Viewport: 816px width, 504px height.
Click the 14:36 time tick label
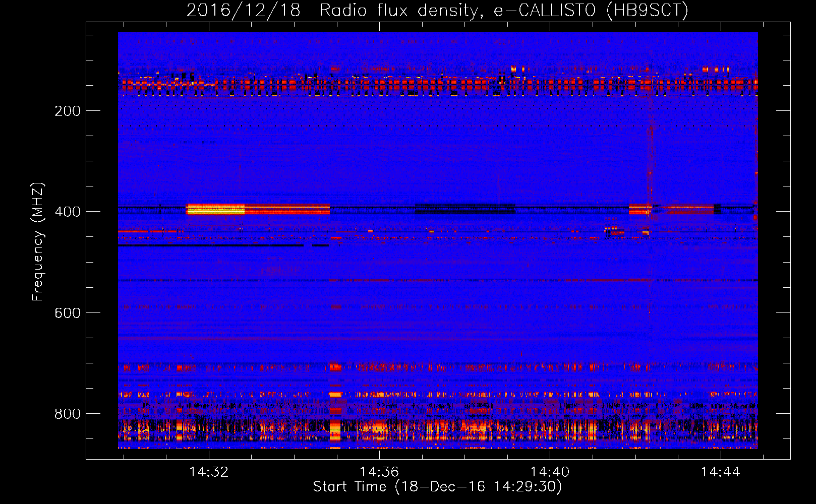point(379,472)
